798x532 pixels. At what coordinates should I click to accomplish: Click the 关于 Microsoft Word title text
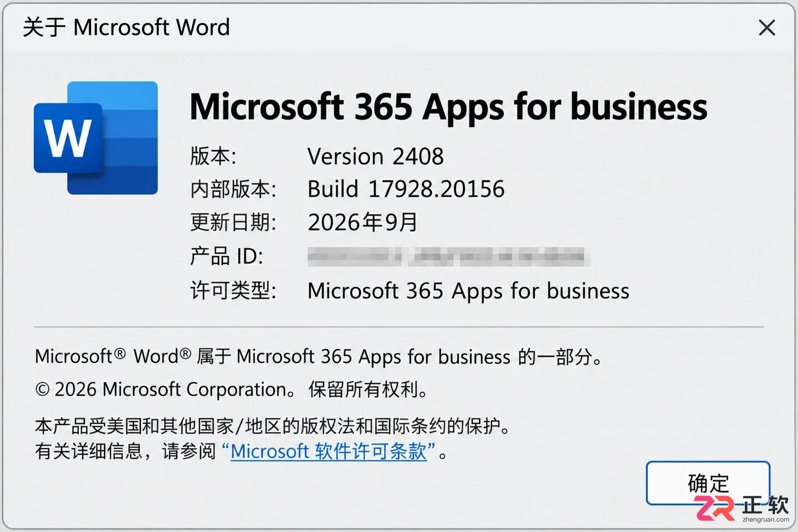(x=126, y=27)
